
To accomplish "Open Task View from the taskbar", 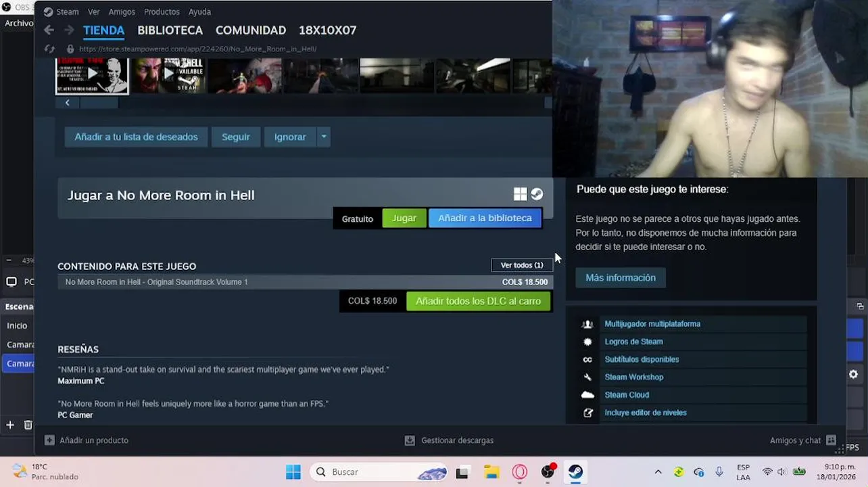I will point(462,472).
